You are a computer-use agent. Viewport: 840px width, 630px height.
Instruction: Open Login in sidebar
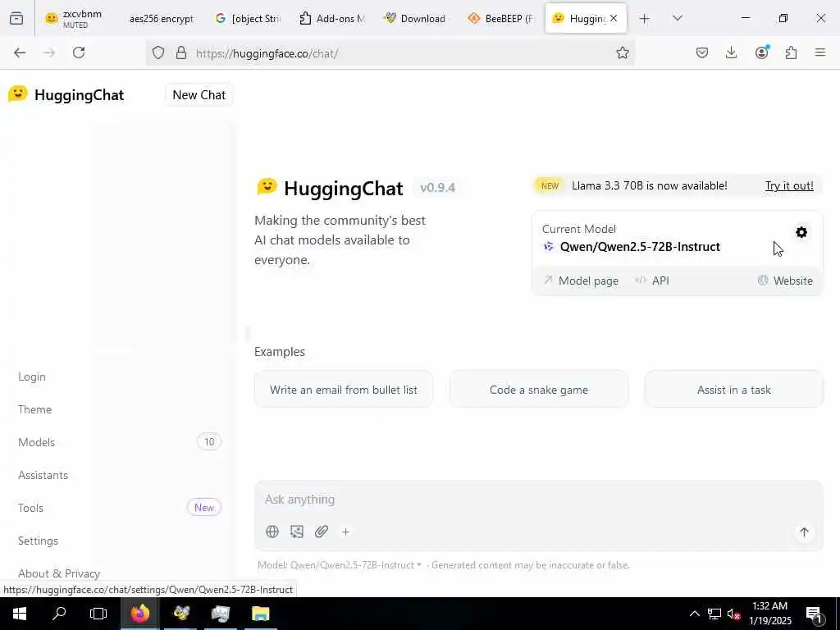pos(32,377)
